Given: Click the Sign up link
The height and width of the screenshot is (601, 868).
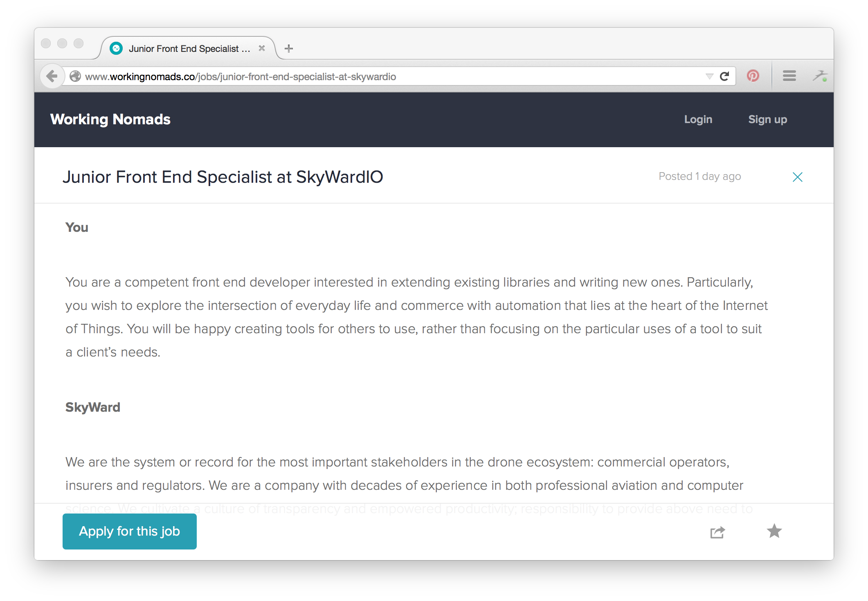Looking at the screenshot, I should [767, 119].
